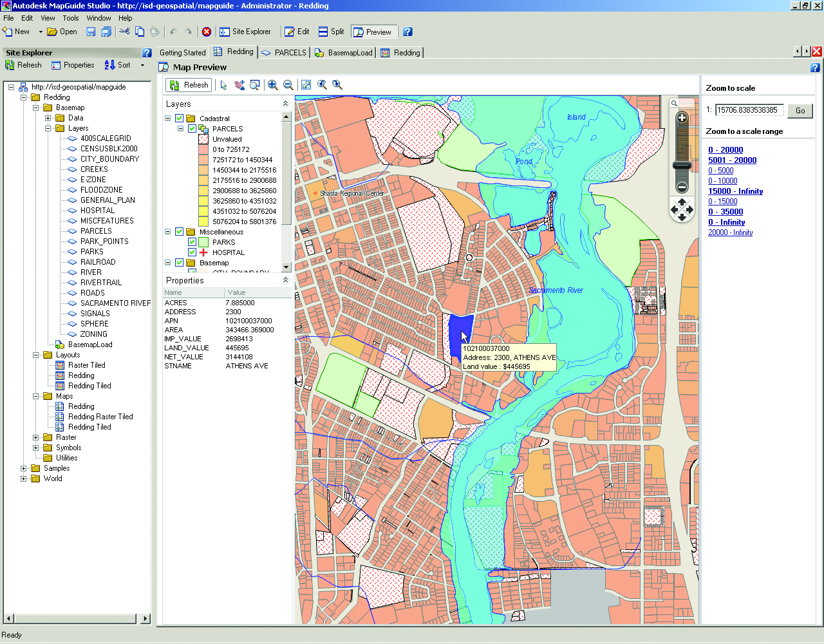Click the Split view button
Screen dimensions: 824x644
click(x=332, y=32)
